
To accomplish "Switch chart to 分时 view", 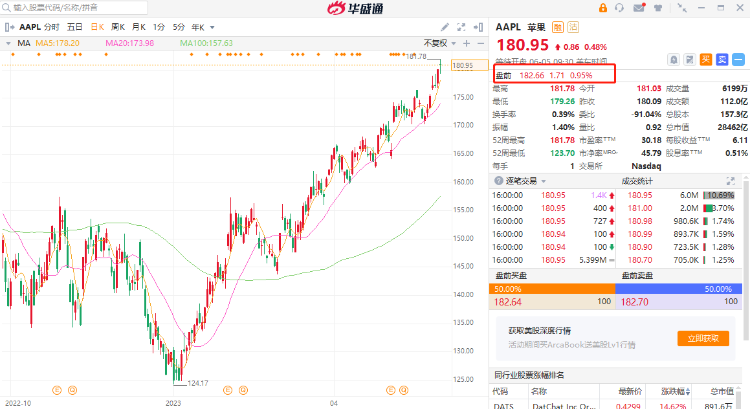I will pyautogui.click(x=52, y=27).
